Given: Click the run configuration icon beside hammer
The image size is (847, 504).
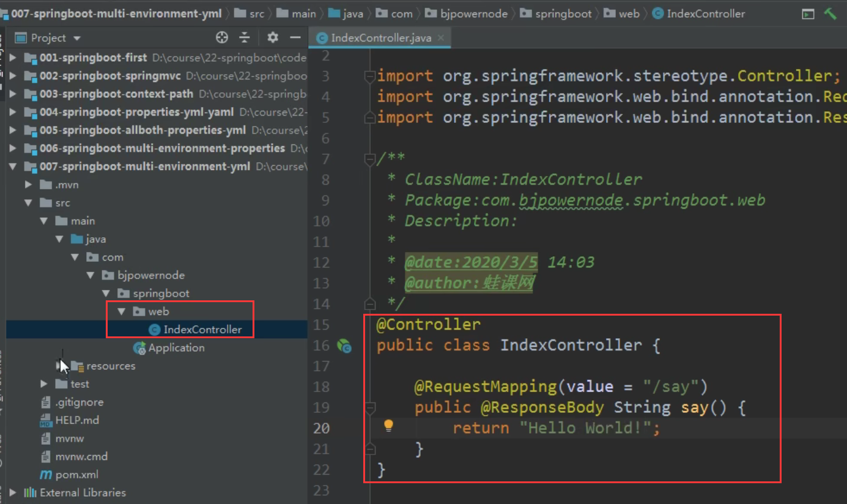Looking at the screenshot, I should [808, 13].
